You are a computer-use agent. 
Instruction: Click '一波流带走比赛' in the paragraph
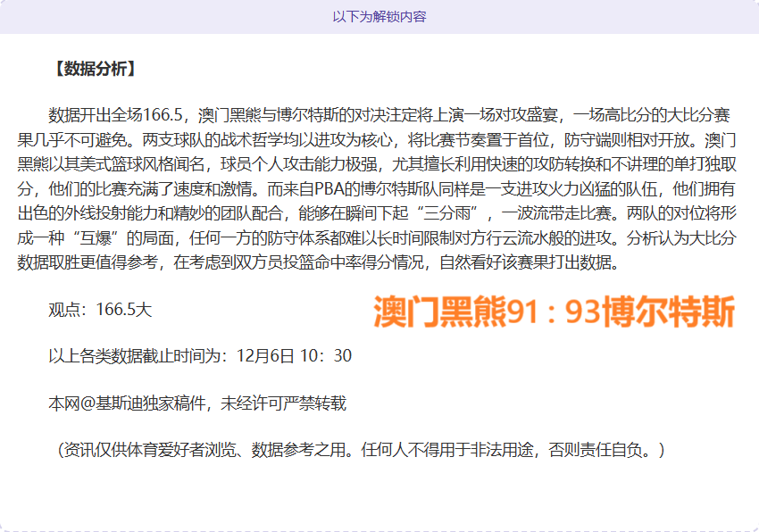(x=561, y=214)
